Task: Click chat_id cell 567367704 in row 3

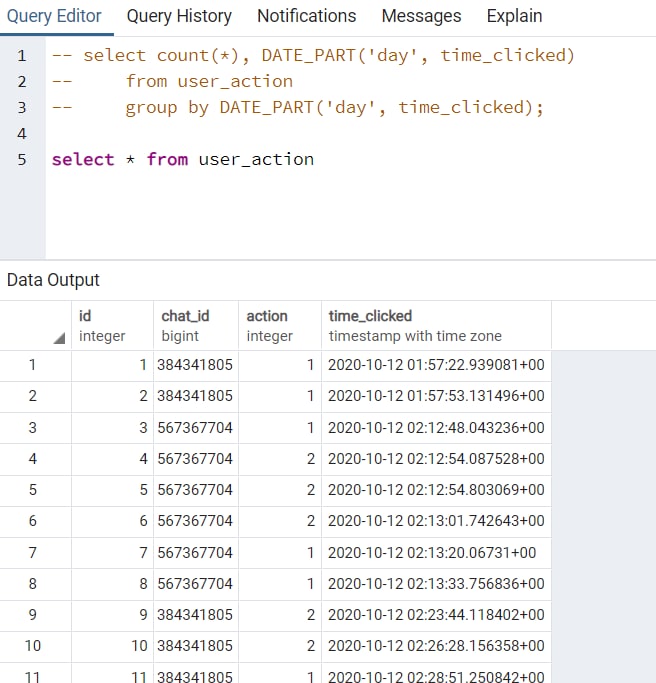Action: pos(196,428)
